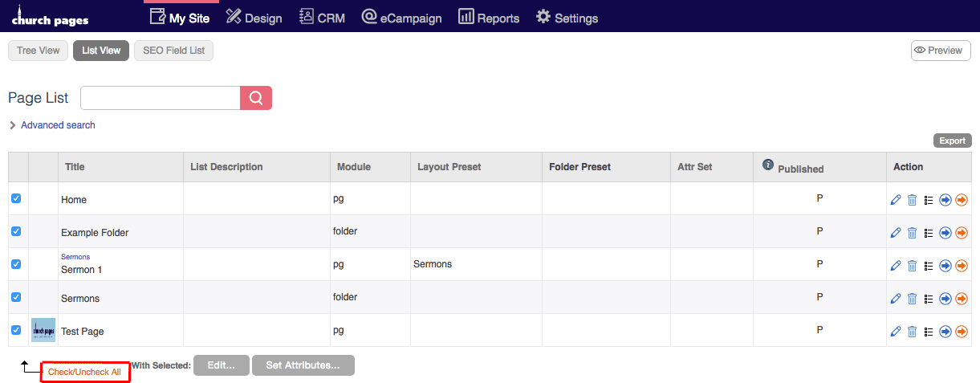The height and width of the screenshot is (383, 980).
Task: Click the Page List search field
Action: [x=161, y=98]
